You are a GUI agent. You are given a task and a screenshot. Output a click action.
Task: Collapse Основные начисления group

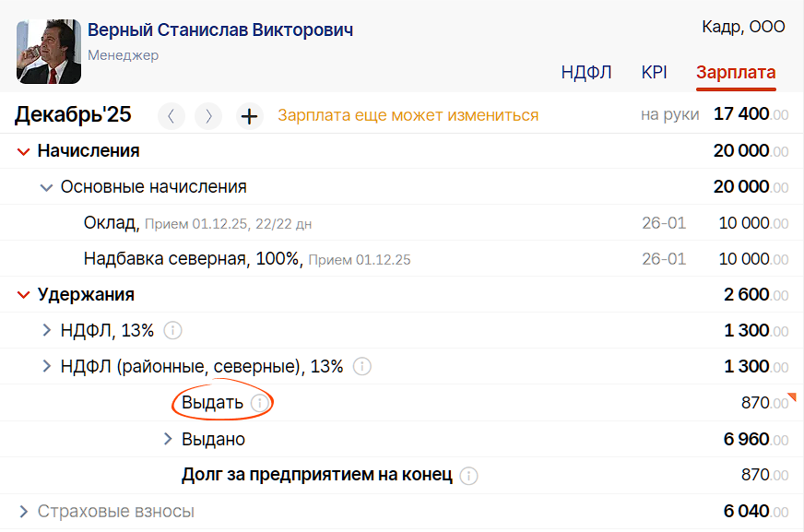46,187
